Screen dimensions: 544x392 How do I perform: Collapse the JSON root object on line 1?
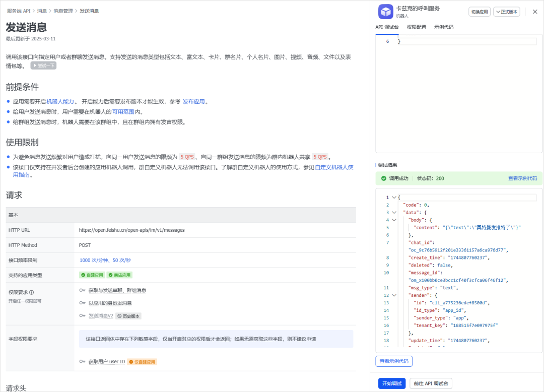click(394, 198)
